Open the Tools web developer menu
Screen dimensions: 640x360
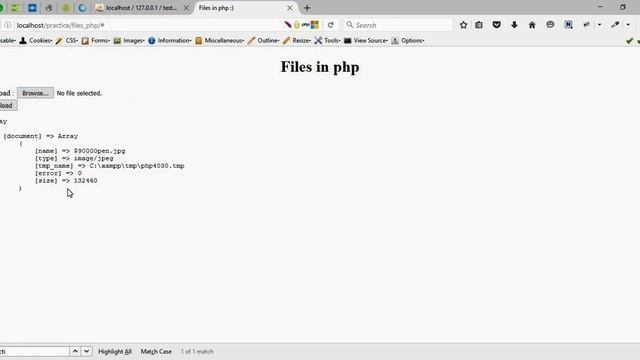(327, 40)
